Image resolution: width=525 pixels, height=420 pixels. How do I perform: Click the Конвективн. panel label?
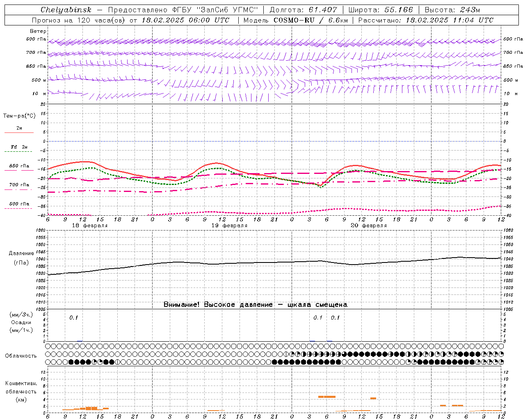21,383
